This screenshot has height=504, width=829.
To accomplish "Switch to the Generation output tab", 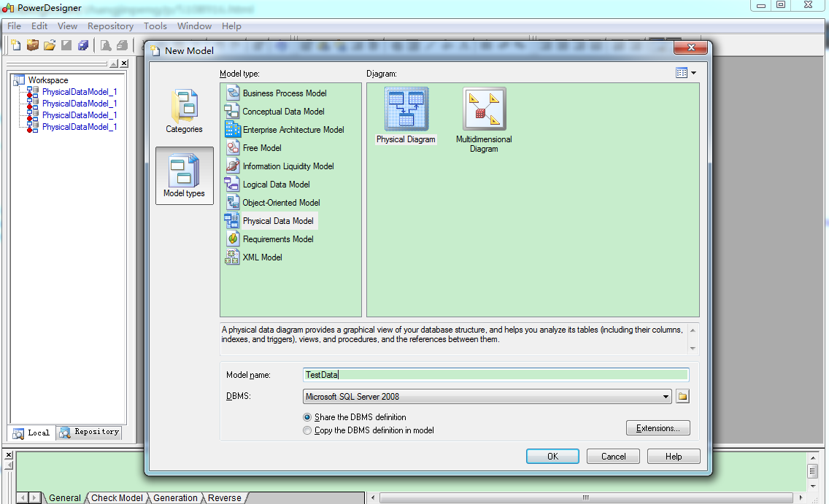I will tap(175, 497).
